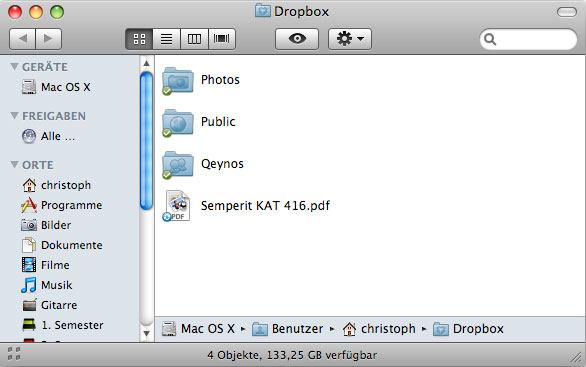Click the status bar free space text

(292, 355)
